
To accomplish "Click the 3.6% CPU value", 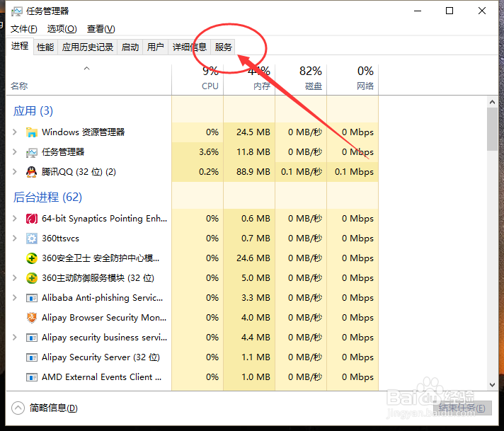I will pos(209,152).
